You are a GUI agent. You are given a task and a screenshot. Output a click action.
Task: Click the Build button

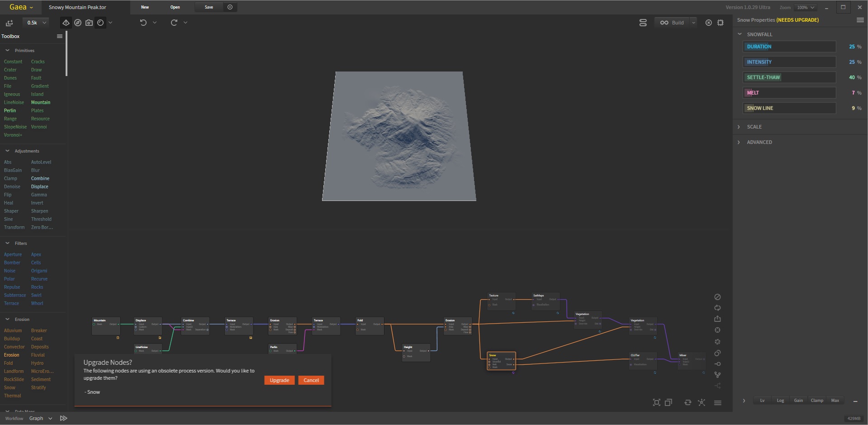[x=672, y=23]
